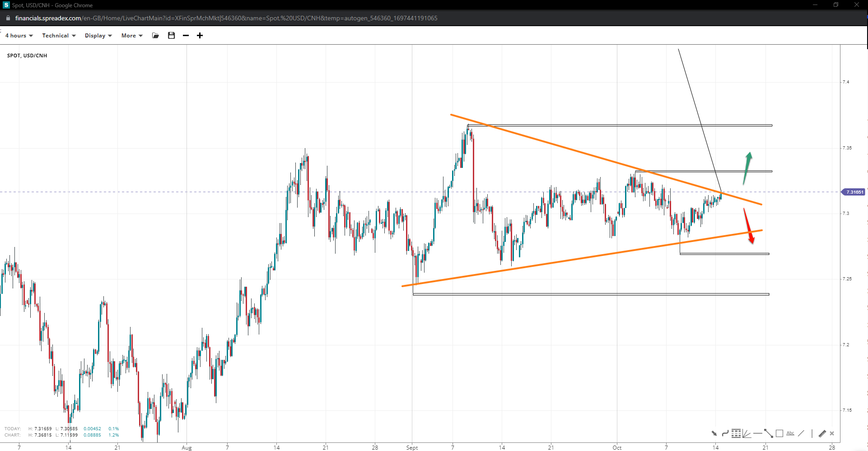The width and height of the screenshot is (868, 451).
Task: Expand the Technical indicators menu
Action: tap(59, 36)
